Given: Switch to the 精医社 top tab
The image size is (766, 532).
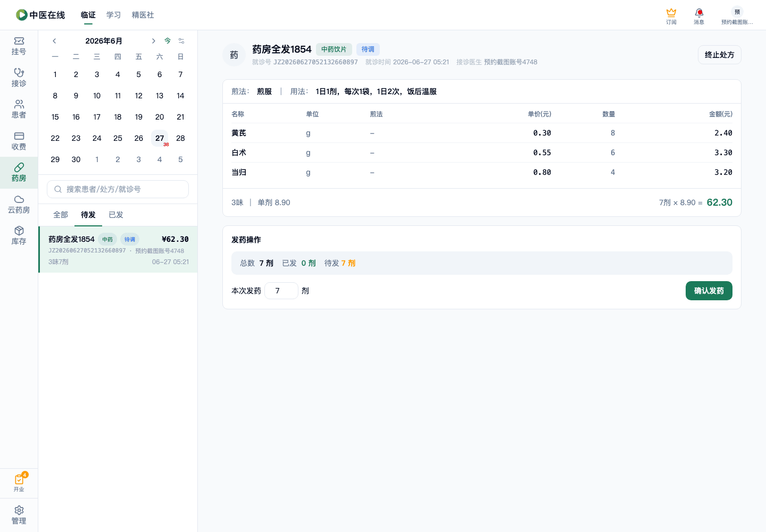Looking at the screenshot, I should (143, 15).
